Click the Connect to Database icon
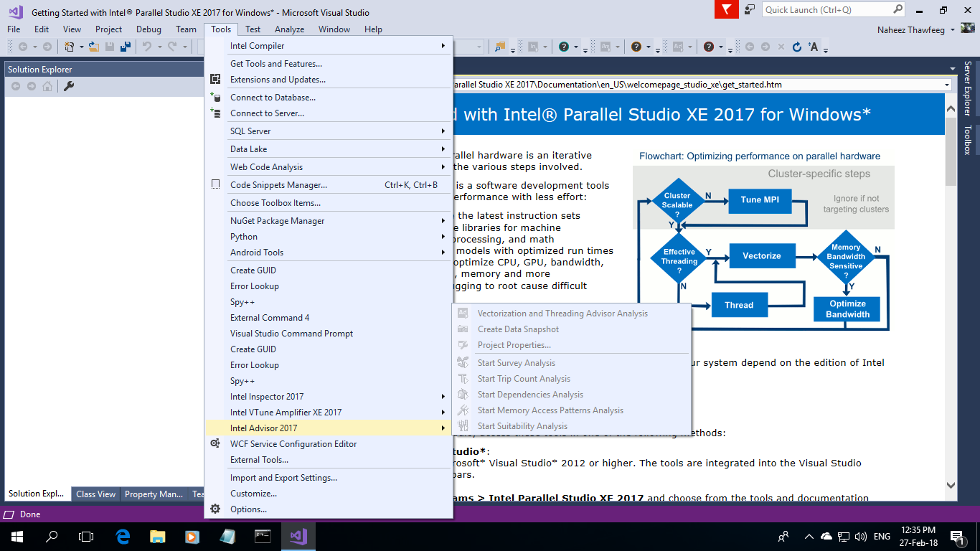The height and width of the screenshot is (551, 980). tap(215, 97)
